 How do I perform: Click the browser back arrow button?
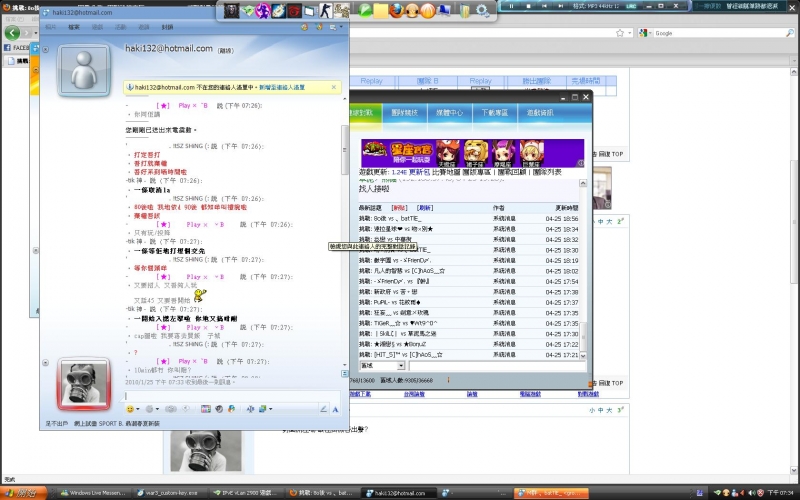point(12,33)
